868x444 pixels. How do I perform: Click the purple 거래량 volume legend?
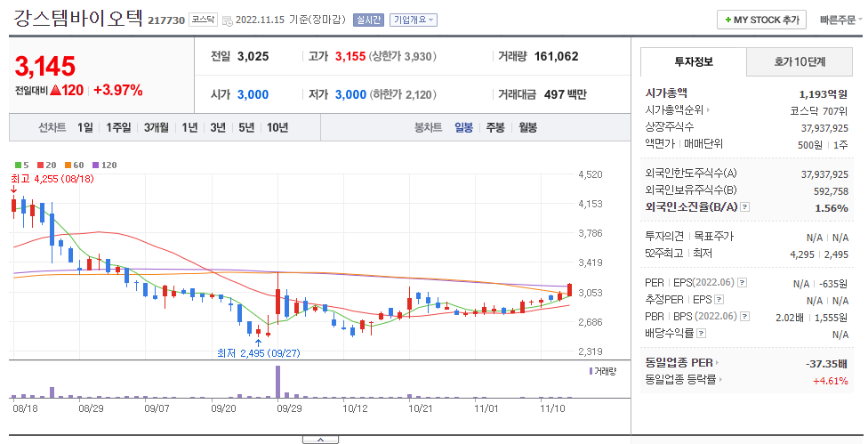[602, 371]
